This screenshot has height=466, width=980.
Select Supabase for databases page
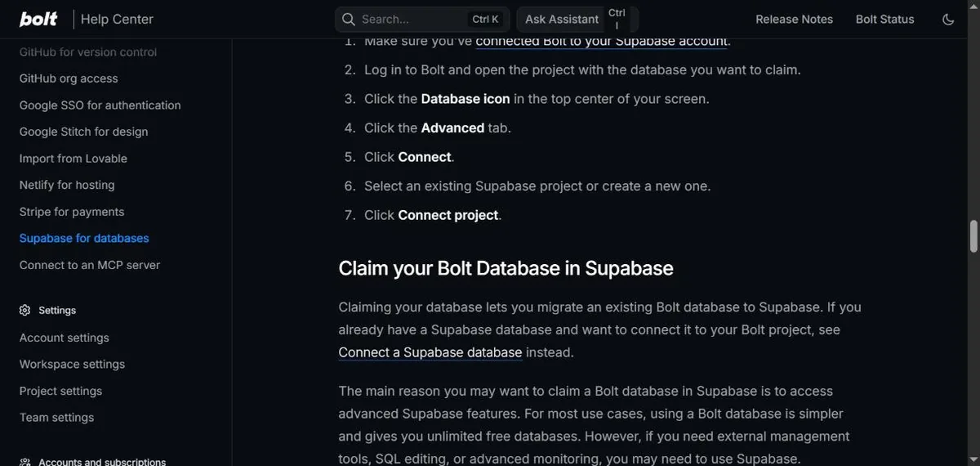click(x=84, y=239)
